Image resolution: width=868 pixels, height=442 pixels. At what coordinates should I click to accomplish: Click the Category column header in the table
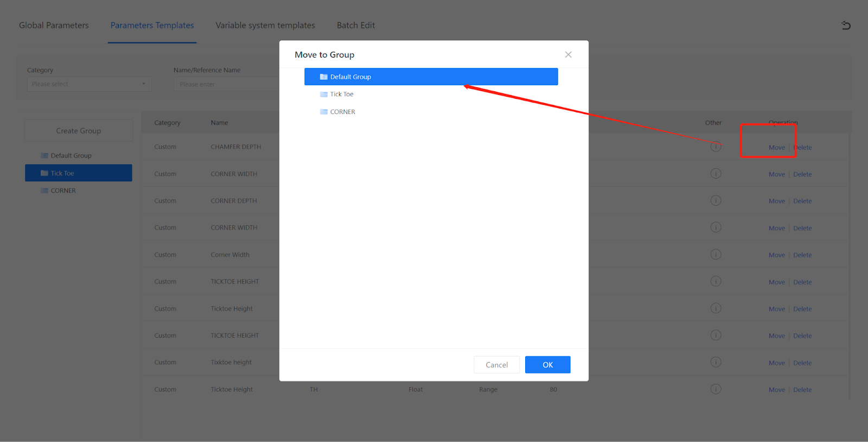click(x=167, y=123)
